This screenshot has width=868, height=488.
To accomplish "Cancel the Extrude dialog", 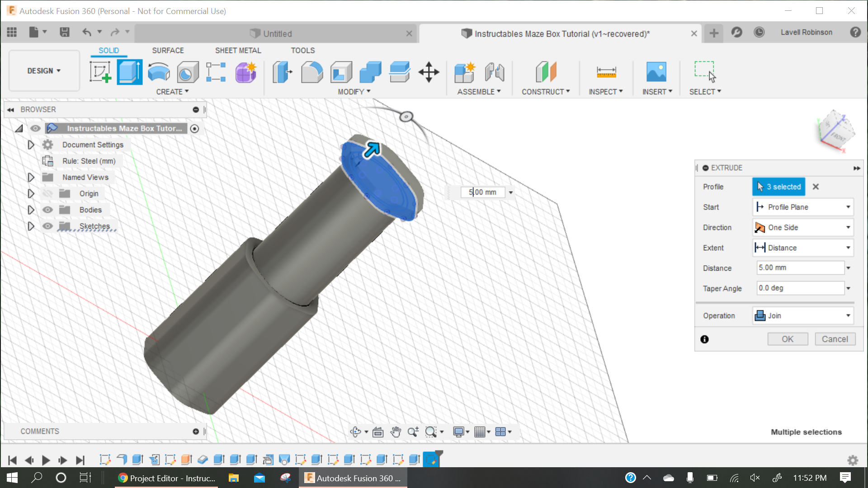I will point(835,339).
